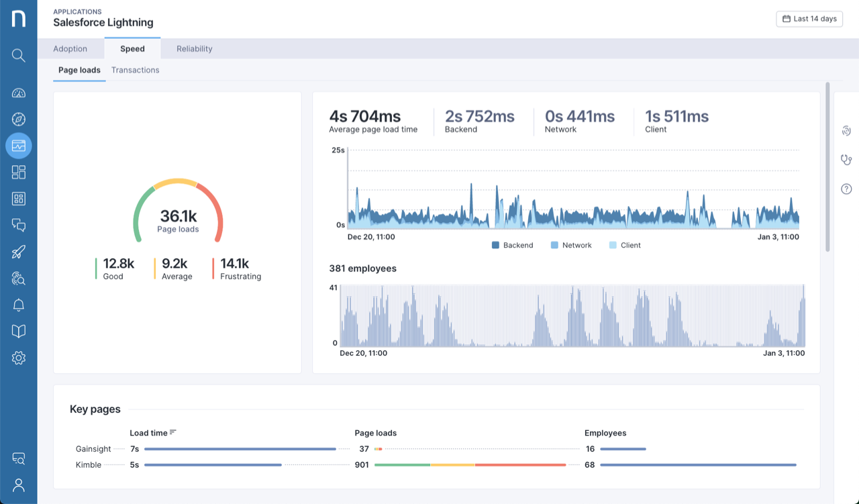Open alerts via the bell icon
859x504 pixels.
19,305
